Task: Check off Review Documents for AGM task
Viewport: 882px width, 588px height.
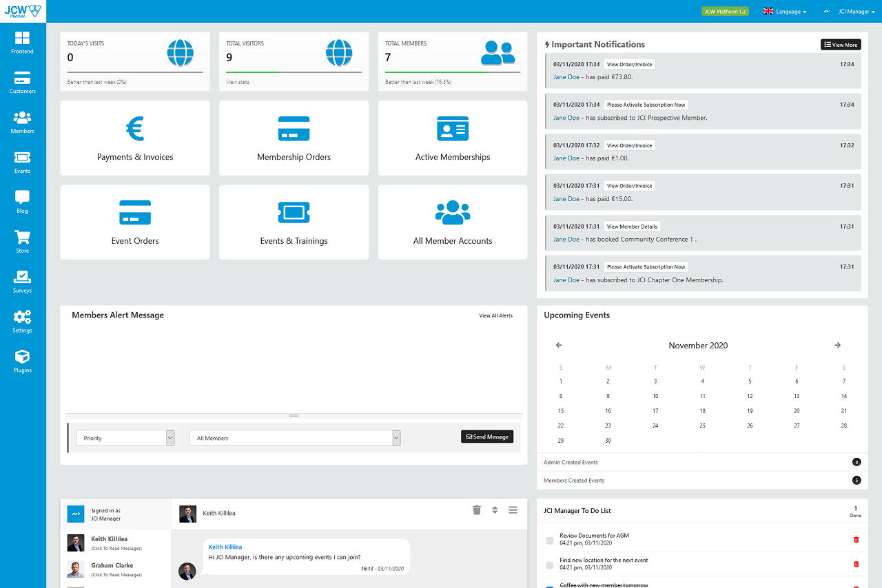Action: pos(549,540)
